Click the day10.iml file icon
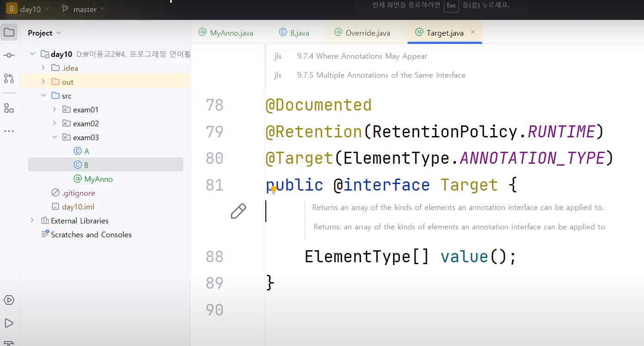This screenshot has height=346, width=644. coord(55,207)
